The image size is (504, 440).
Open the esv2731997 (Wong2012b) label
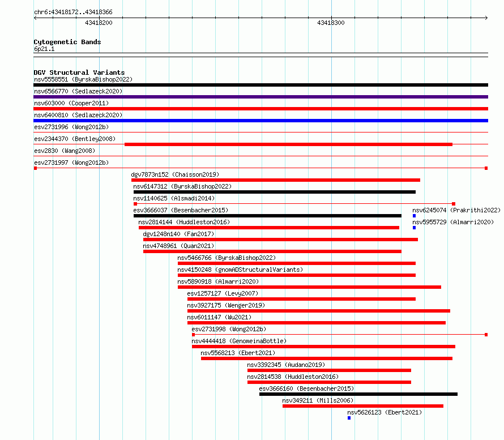tap(71, 163)
